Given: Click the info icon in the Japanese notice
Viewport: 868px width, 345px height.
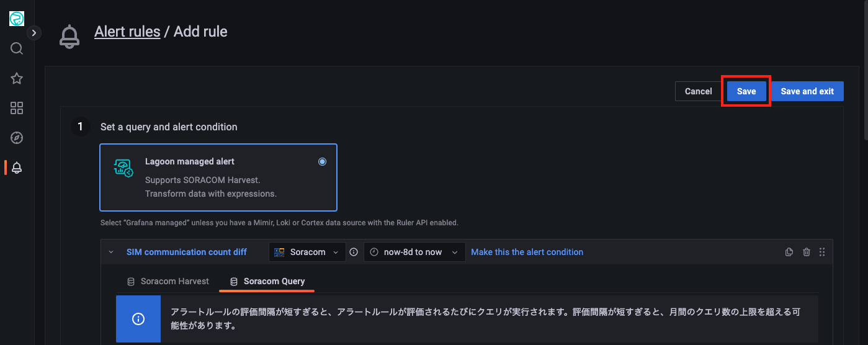Looking at the screenshot, I should pyautogui.click(x=138, y=319).
